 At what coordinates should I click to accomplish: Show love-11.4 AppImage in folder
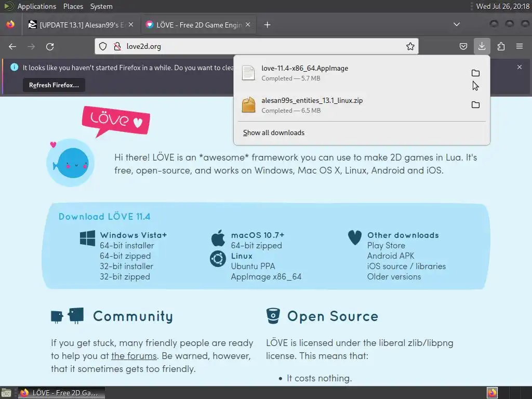tap(476, 73)
